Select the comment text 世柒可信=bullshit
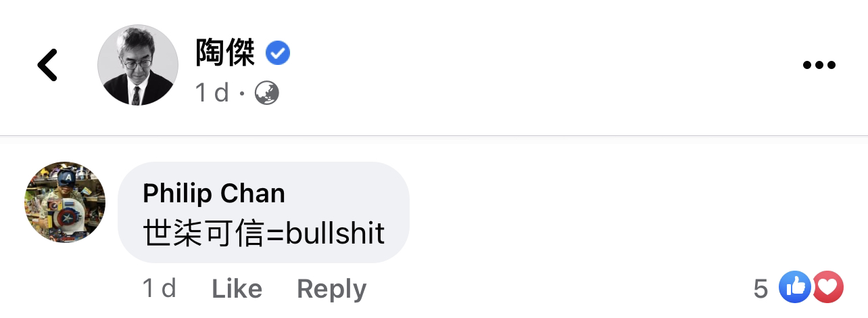The image size is (868, 318). tap(264, 233)
